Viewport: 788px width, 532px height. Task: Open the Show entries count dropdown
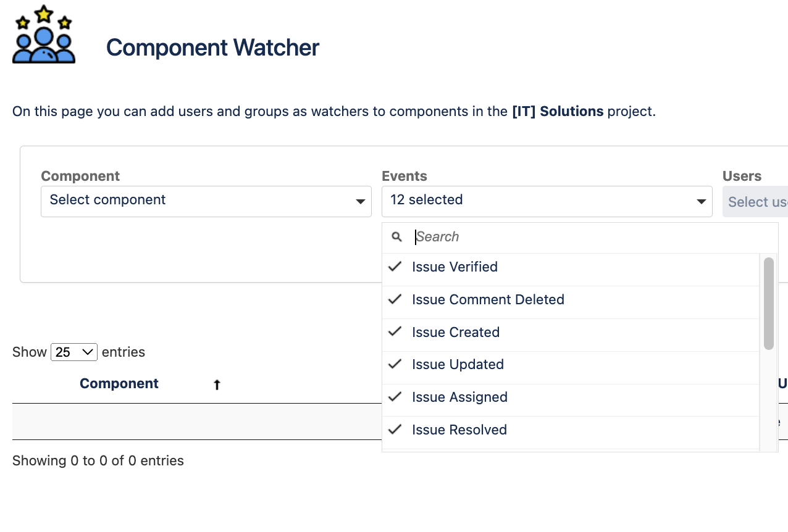pos(74,352)
